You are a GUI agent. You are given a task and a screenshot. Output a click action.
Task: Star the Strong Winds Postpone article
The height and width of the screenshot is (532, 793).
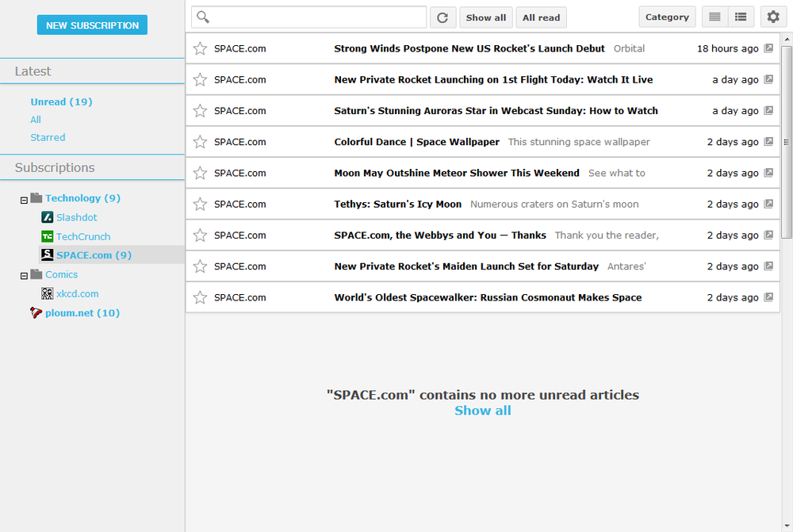199,48
